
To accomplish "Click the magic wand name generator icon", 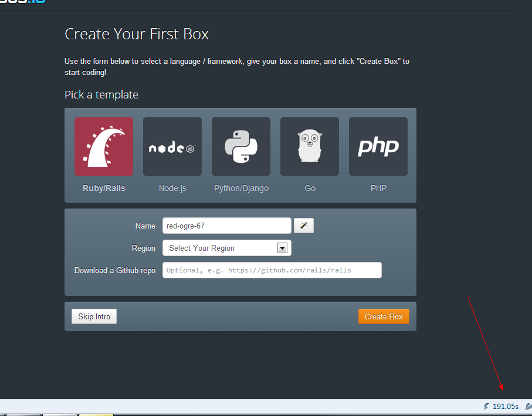I will pos(304,226).
